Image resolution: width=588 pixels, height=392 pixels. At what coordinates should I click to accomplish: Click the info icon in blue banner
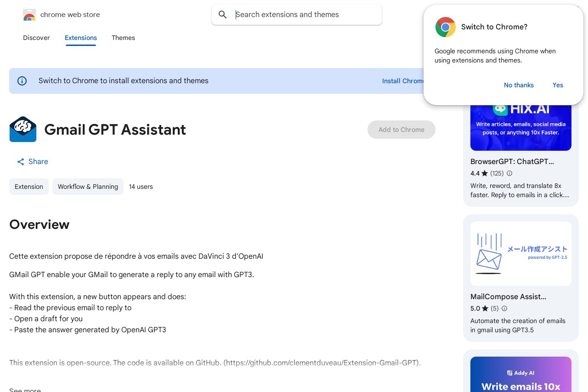tap(22, 81)
